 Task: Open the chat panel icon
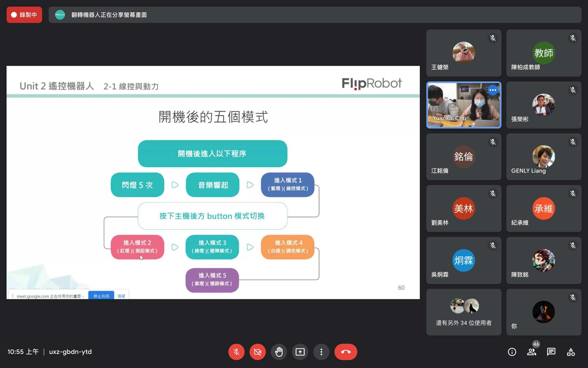551,352
